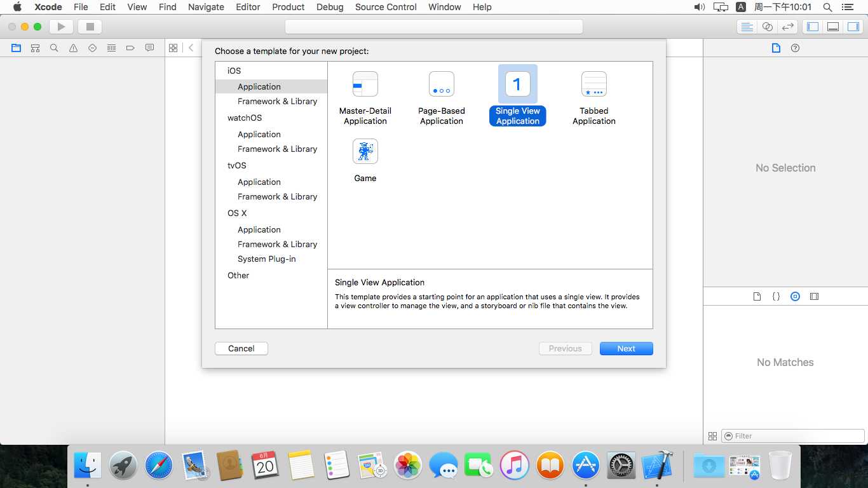Toggle the Utilities panel visibility
The image size is (868, 488).
click(853, 27)
